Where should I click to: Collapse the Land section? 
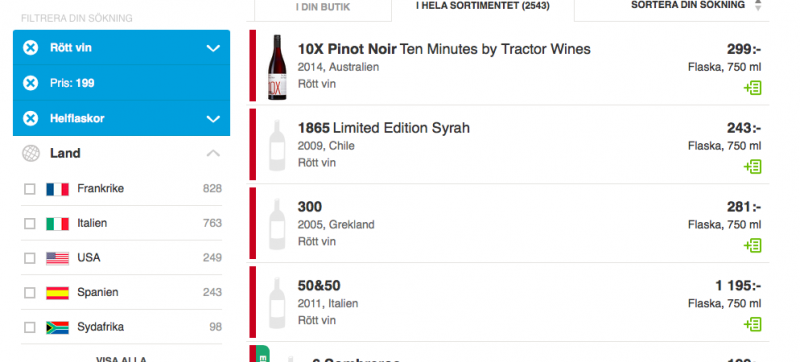(x=213, y=153)
